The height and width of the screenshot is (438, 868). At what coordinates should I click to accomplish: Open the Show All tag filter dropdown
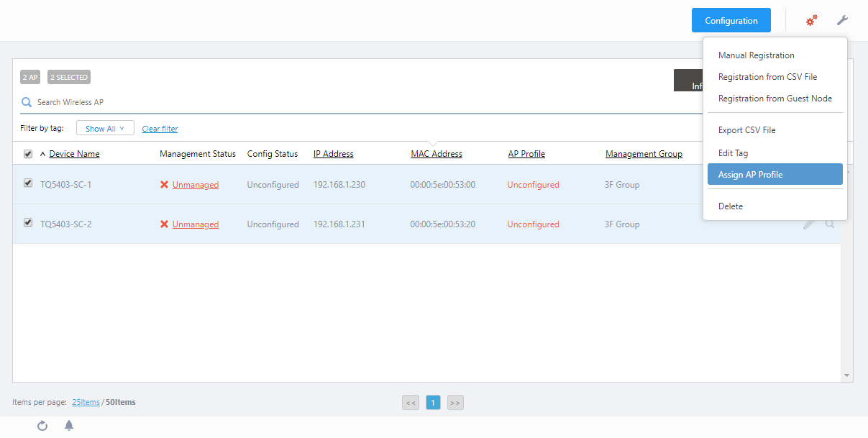[105, 129]
